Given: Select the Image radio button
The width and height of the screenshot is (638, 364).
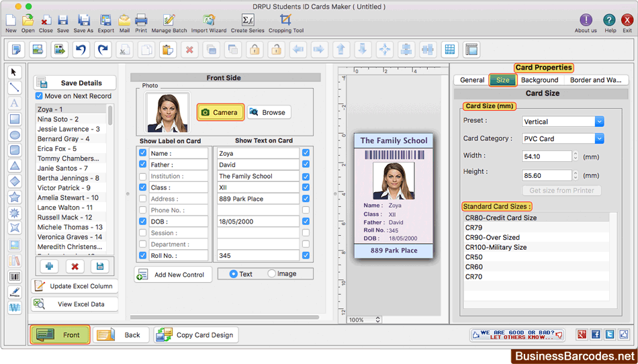Looking at the screenshot, I should pyautogui.click(x=271, y=274).
